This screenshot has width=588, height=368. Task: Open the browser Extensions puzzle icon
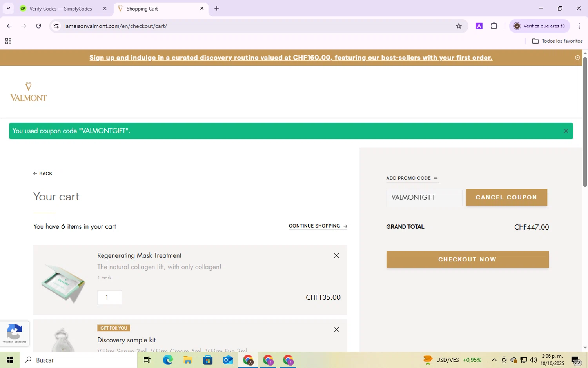pyautogui.click(x=494, y=26)
